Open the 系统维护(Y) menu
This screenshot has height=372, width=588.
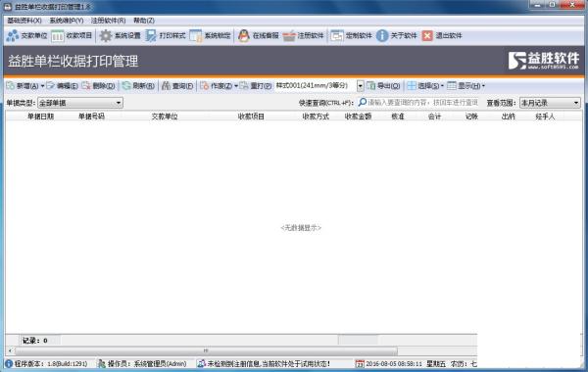(x=67, y=21)
